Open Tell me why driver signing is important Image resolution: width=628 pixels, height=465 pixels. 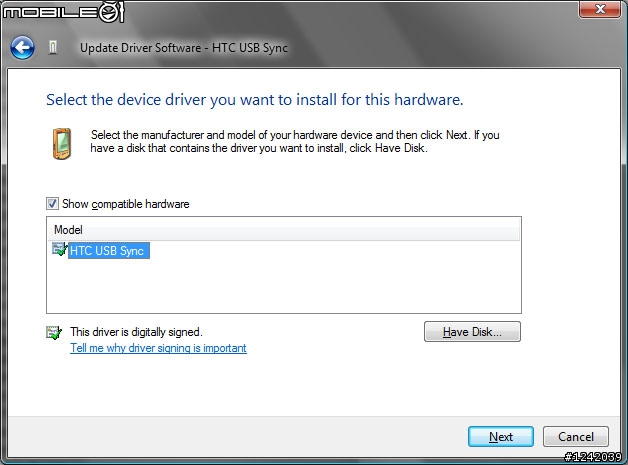point(158,348)
